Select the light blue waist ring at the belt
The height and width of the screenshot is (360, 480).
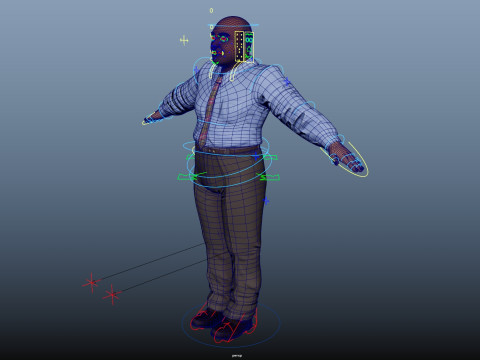point(226,146)
